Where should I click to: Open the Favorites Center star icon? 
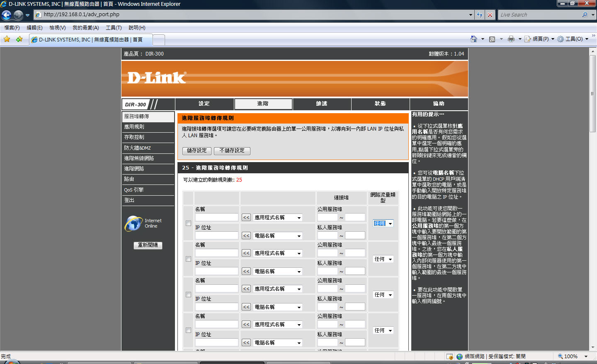click(x=7, y=39)
